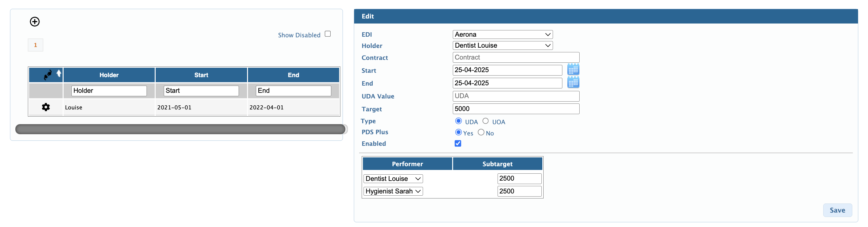Sort by the Holder column header
The image size is (868, 227).
click(x=109, y=75)
